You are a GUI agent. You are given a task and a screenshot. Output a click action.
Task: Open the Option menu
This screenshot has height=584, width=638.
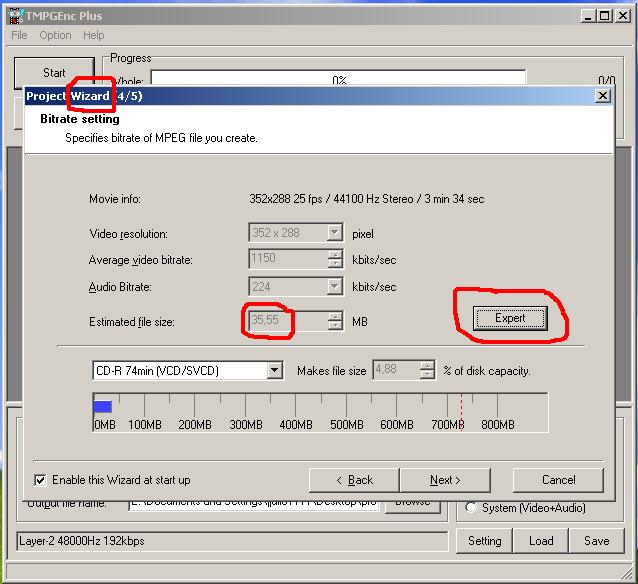55,35
